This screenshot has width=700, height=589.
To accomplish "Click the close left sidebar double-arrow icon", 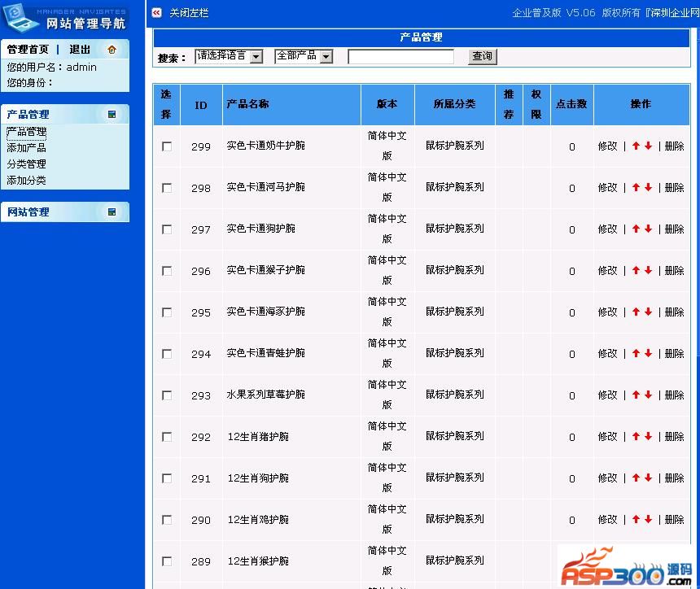I will [x=157, y=13].
